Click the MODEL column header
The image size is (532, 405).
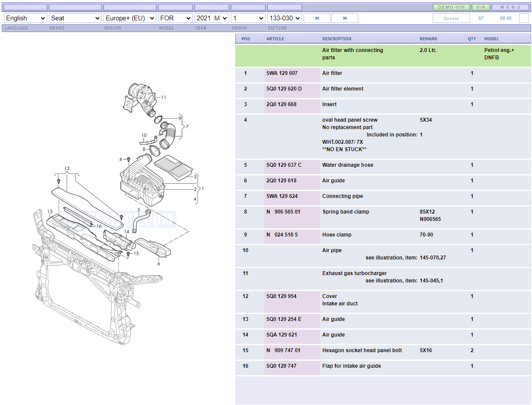(x=492, y=39)
